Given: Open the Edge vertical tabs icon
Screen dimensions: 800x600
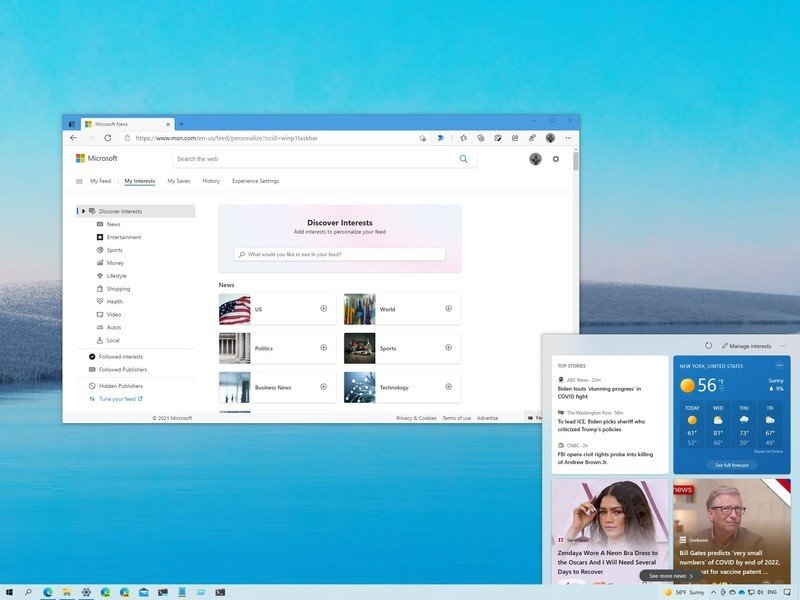Looking at the screenshot, I should point(72,124).
